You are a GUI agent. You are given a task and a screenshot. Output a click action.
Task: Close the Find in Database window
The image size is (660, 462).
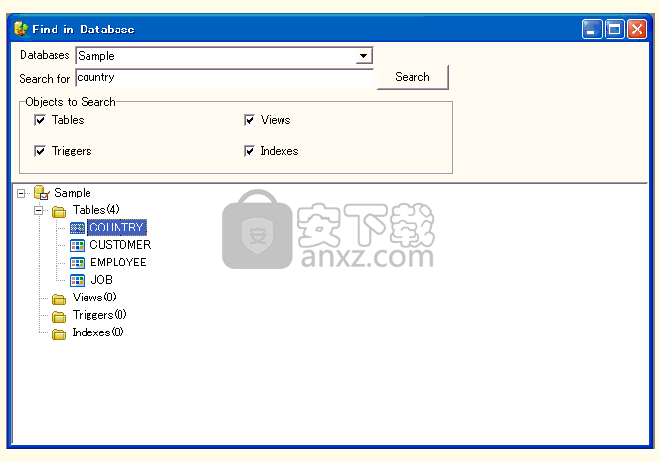pyautogui.click(x=637, y=29)
